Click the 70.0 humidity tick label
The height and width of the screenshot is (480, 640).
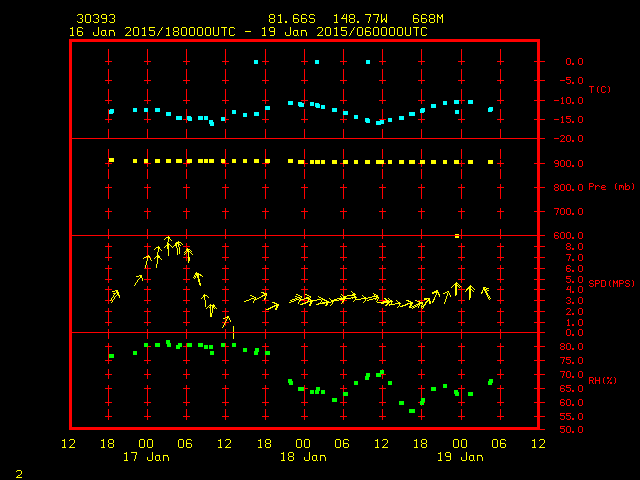pyautogui.click(x=571, y=374)
